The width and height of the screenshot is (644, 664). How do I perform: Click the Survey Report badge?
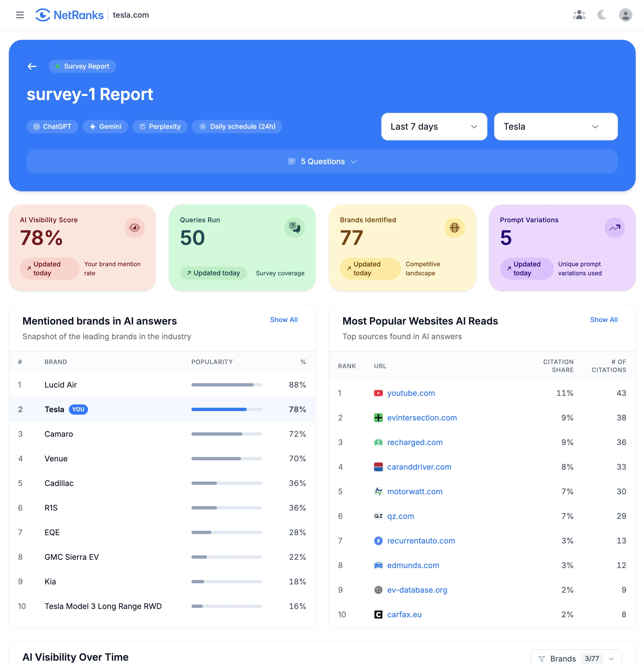[x=82, y=66]
